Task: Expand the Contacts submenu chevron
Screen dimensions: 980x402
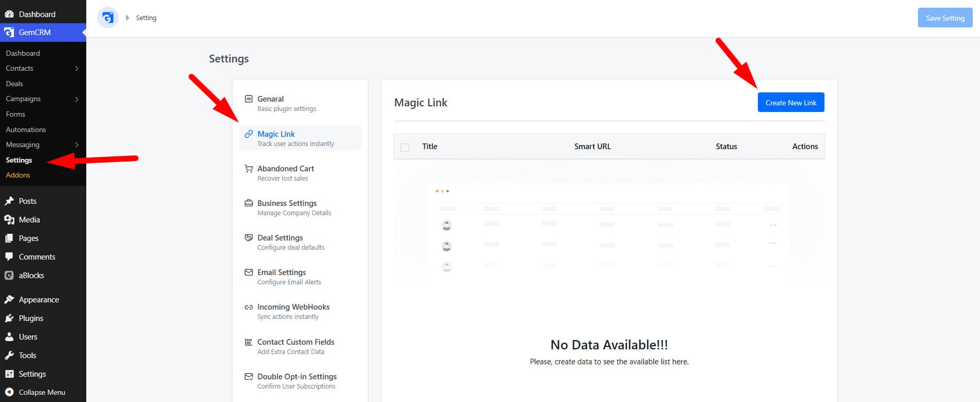Action: [77, 68]
